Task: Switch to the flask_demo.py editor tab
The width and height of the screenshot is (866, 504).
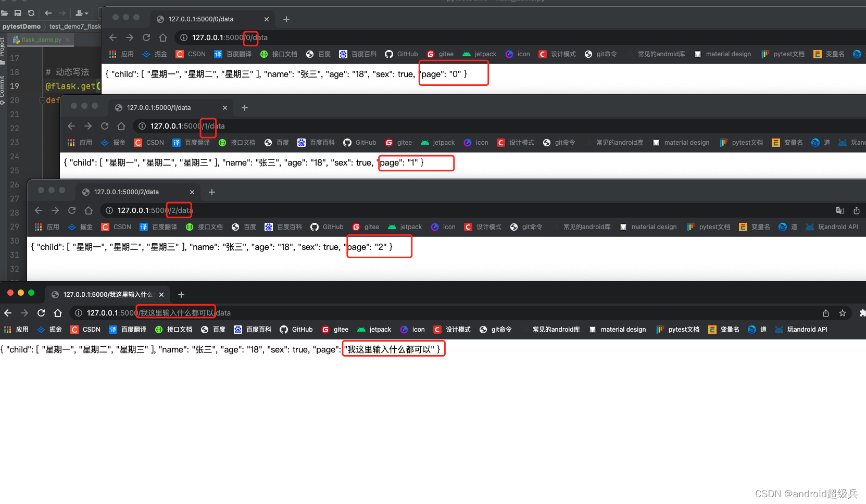Action: click(x=41, y=40)
